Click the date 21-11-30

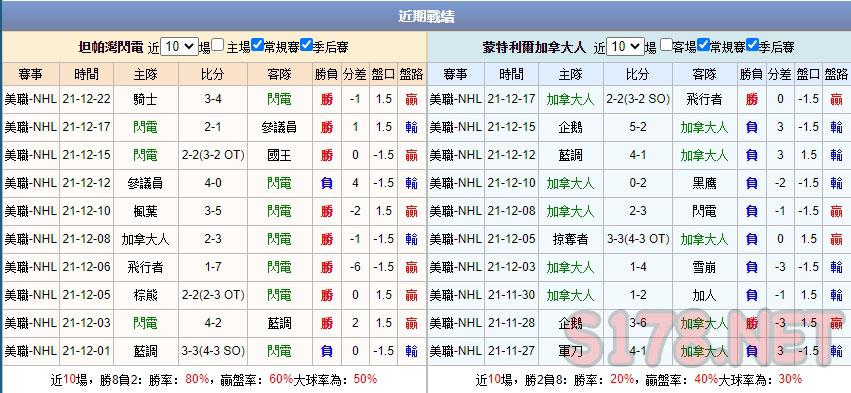coord(511,296)
